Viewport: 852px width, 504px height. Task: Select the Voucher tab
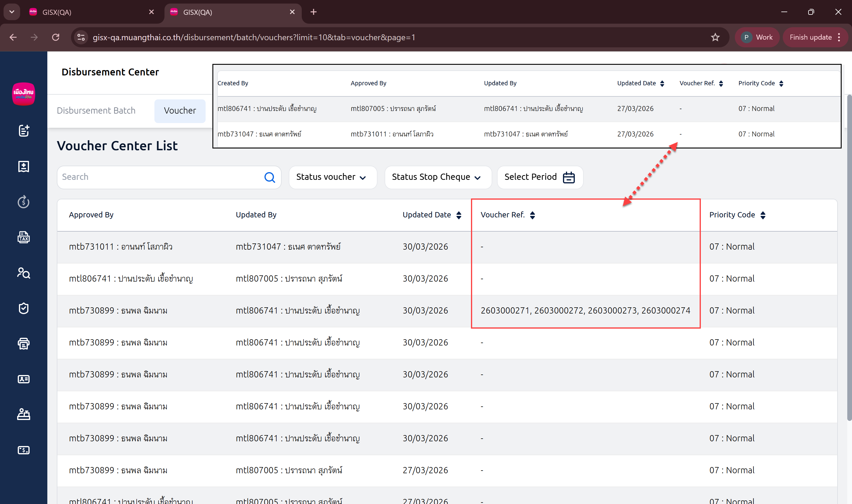[x=180, y=111]
